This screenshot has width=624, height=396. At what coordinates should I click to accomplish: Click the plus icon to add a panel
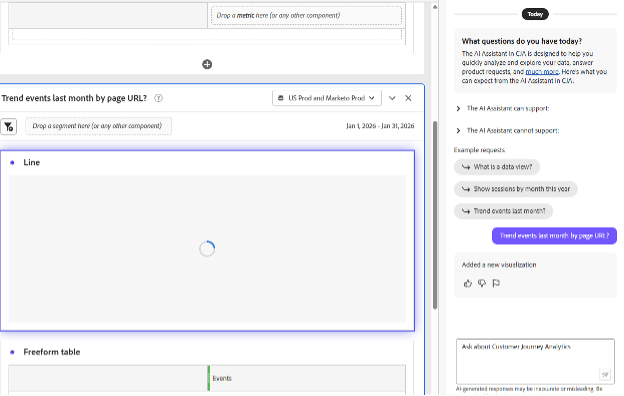(207, 64)
